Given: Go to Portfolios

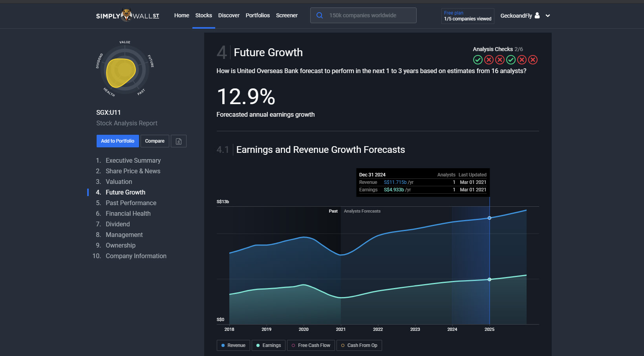Looking at the screenshot, I should 258,15.
